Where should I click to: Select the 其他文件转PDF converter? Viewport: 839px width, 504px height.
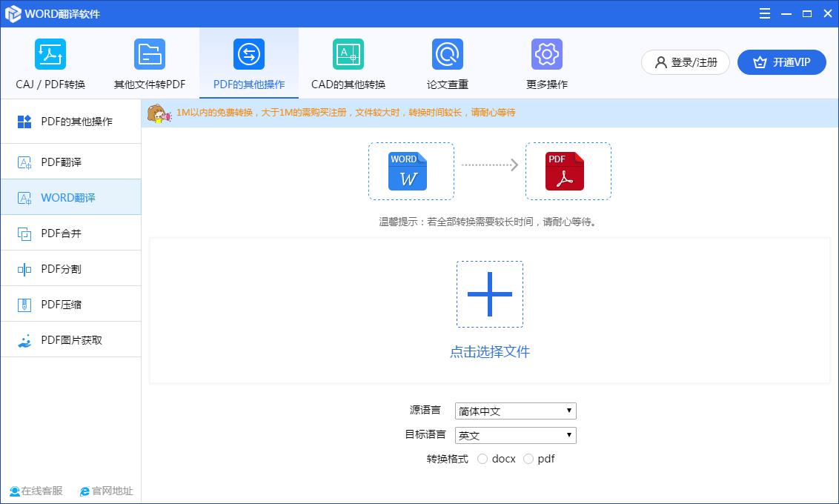(149, 62)
